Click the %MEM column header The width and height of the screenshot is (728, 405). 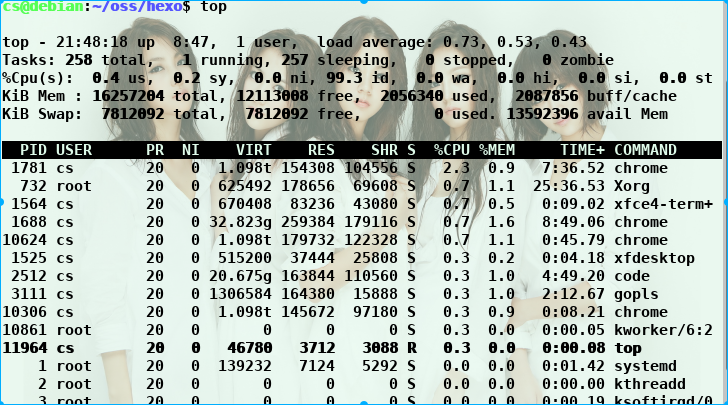point(497,150)
